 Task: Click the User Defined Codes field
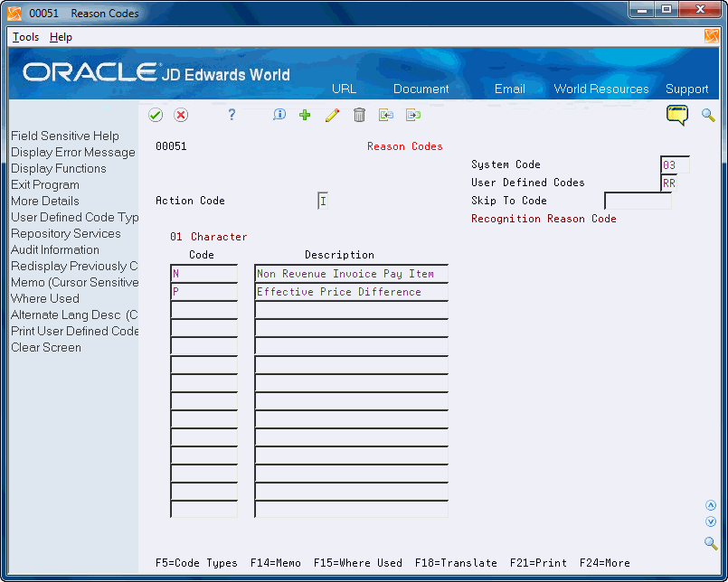[668, 183]
